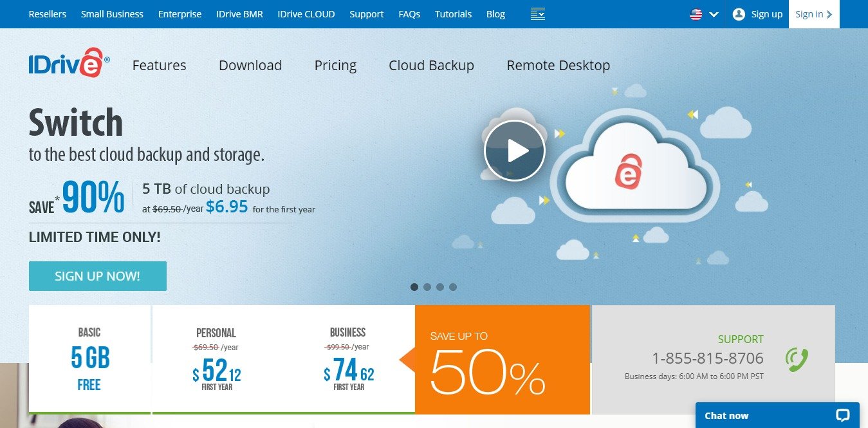Screen dimensions: 868x428
Task: Click the green phone support icon
Action: (797, 359)
